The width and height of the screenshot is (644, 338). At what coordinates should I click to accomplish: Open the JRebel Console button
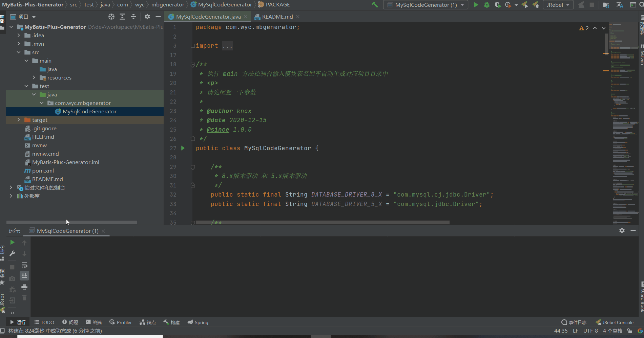coord(615,322)
